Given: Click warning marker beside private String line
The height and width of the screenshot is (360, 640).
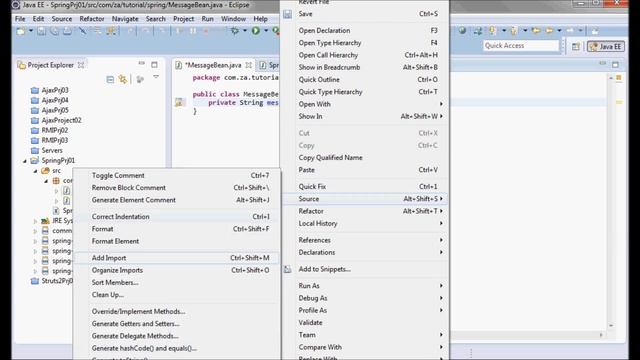Looking at the screenshot, I should coord(179,102).
